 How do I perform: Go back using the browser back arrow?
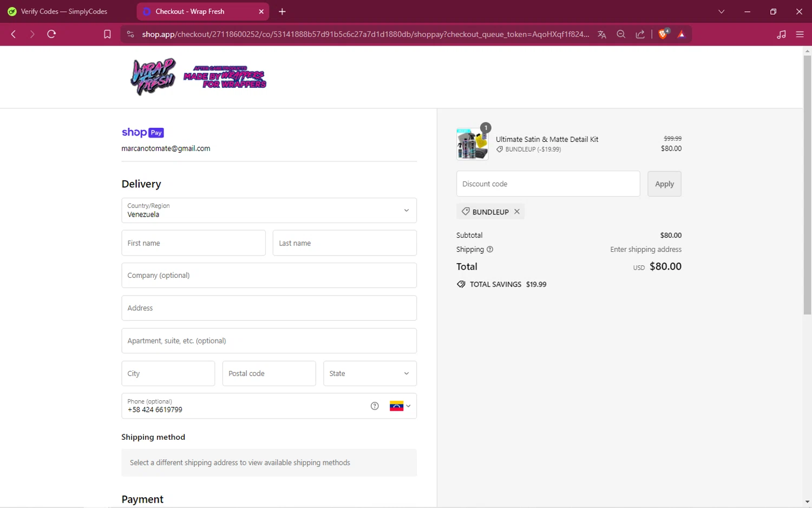coord(14,34)
